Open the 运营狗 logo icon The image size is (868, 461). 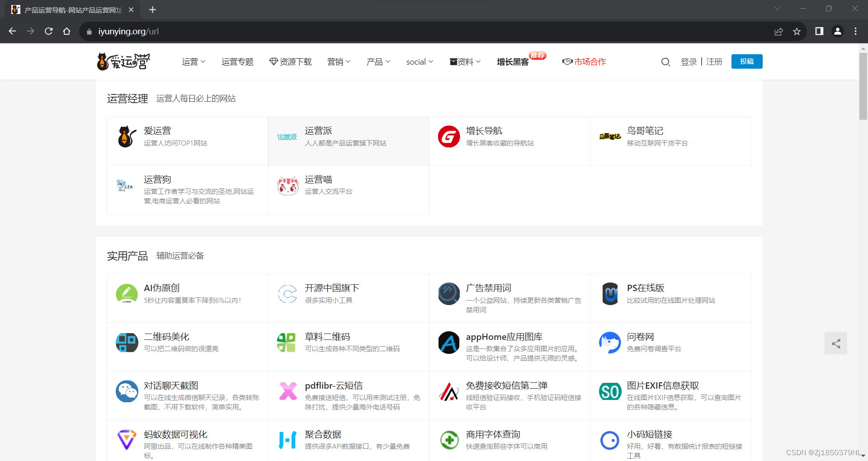tap(125, 185)
